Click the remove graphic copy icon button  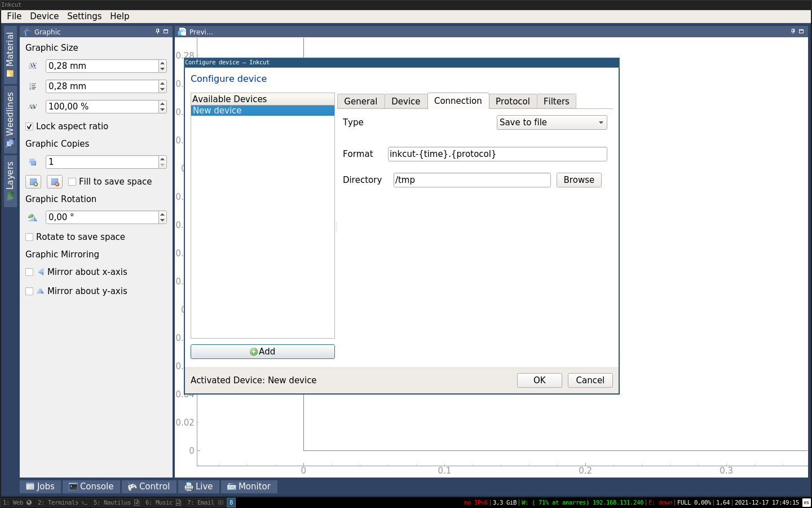[x=55, y=182]
